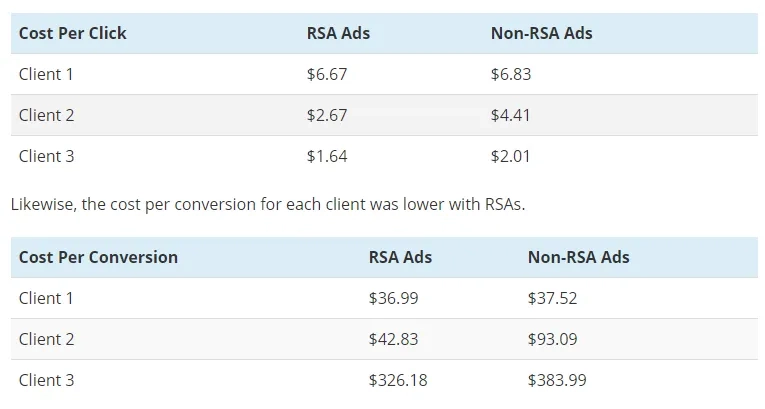765x409 pixels.
Task: Click the $2.67 cell
Action: pyautogui.click(x=327, y=115)
